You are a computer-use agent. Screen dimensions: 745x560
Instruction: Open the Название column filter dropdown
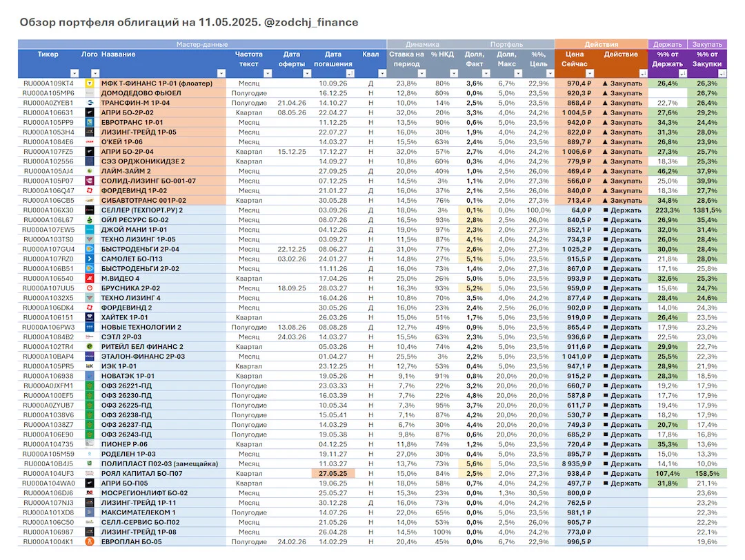coord(221,73)
